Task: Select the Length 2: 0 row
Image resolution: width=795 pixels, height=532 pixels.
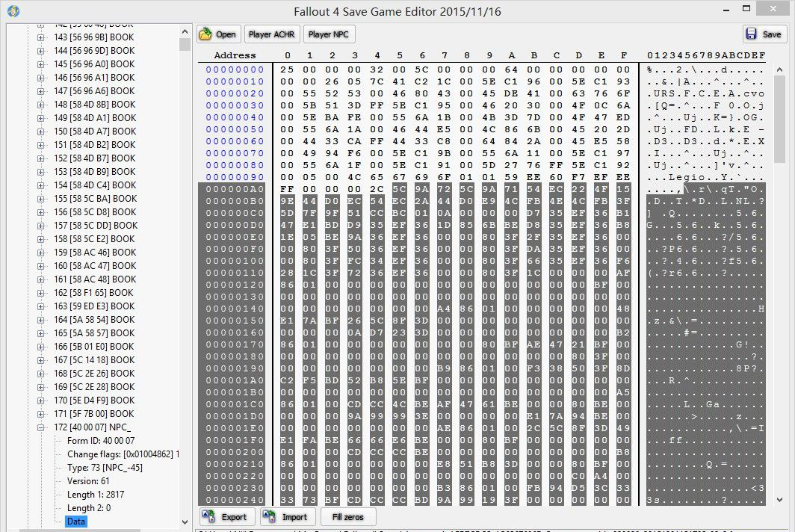Action: point(89,508)
